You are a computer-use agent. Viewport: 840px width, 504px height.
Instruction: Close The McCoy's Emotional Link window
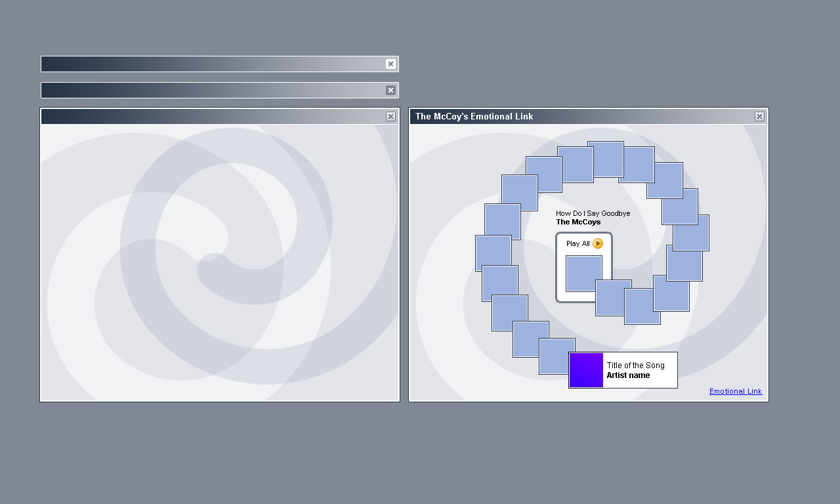click(x=759, y=117)
